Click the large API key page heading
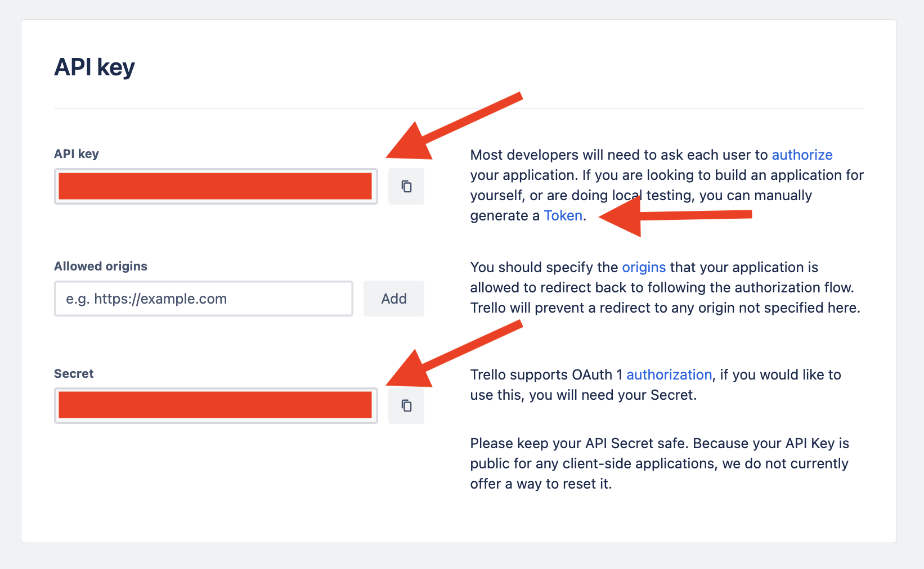 (95, 67)
